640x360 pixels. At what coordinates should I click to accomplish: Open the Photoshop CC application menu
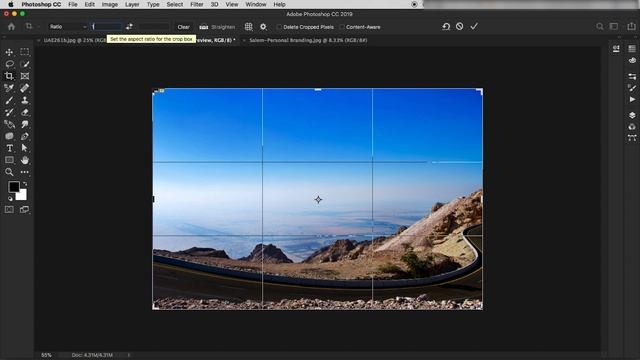pyautogui.click(x=41, y=4)
